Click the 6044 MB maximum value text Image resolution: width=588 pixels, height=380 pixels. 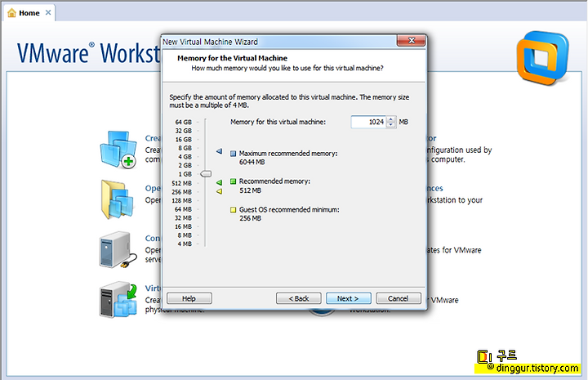(x=252, y=162)
